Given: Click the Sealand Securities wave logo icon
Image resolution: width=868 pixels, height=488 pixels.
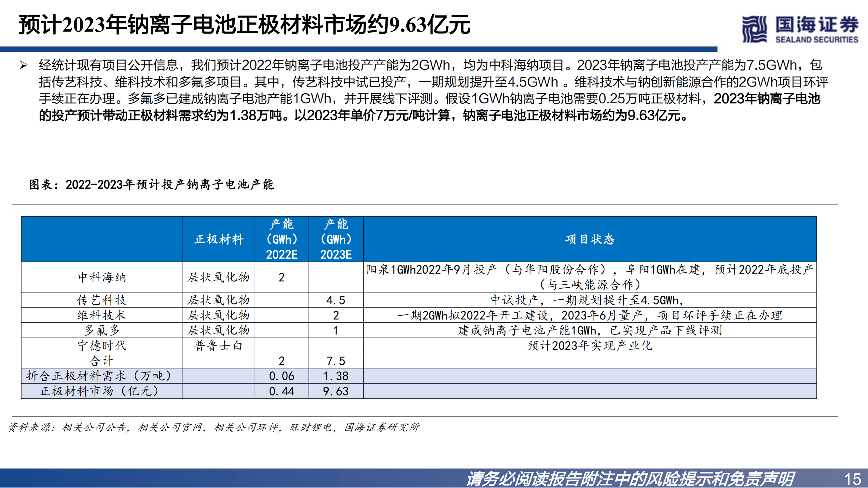Looking at the screenshot, I should point(755,29).
